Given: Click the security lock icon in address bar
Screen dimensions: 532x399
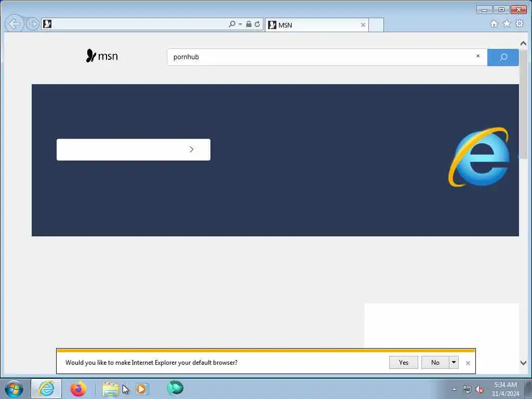Looking at the screenshot, I should (x=249, y=24).
